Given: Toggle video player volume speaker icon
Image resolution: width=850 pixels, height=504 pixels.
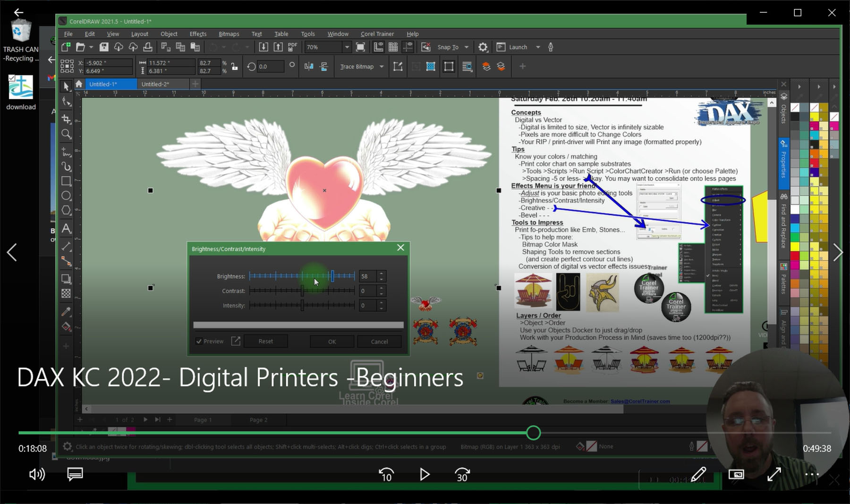Looking at the screenshot, I should [x=37, y=474].
